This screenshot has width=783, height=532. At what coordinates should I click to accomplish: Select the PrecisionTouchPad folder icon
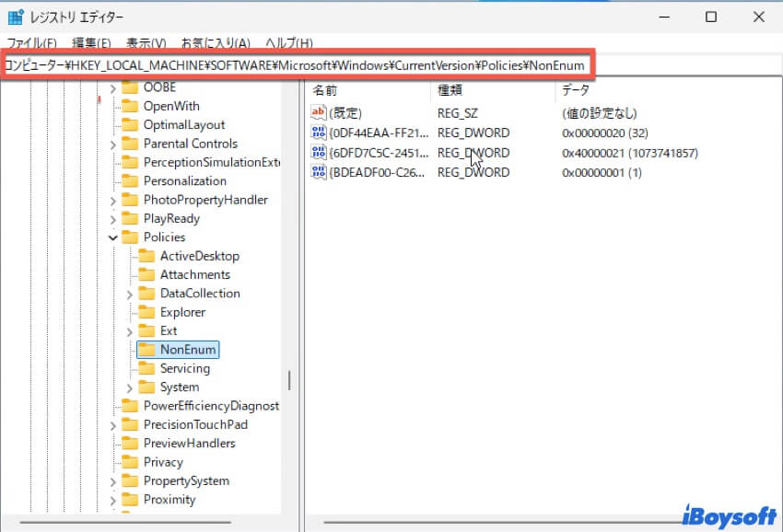(x=130, y=424)
